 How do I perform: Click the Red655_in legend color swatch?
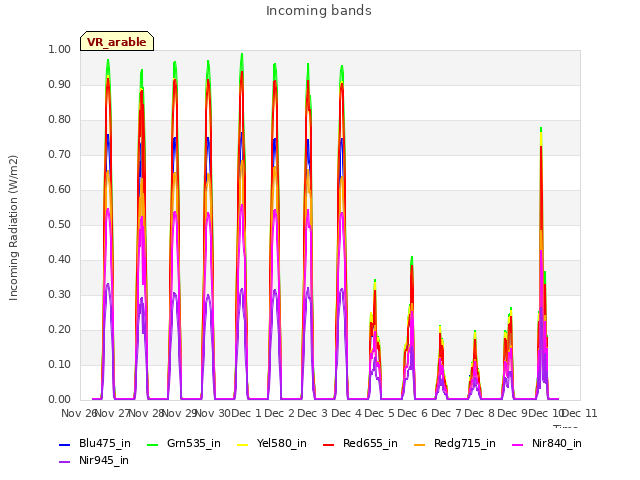329,444
